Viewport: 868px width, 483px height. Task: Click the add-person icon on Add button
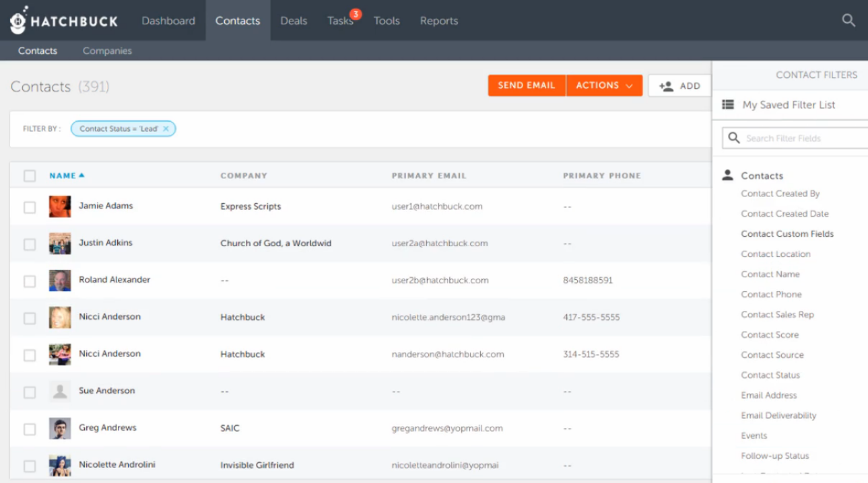click(666, 86)
